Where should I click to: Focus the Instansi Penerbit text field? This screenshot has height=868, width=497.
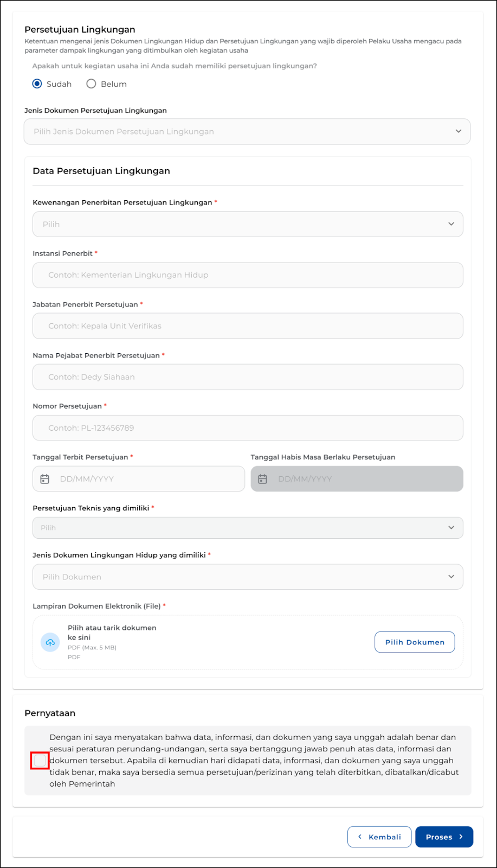pos(247,275)
